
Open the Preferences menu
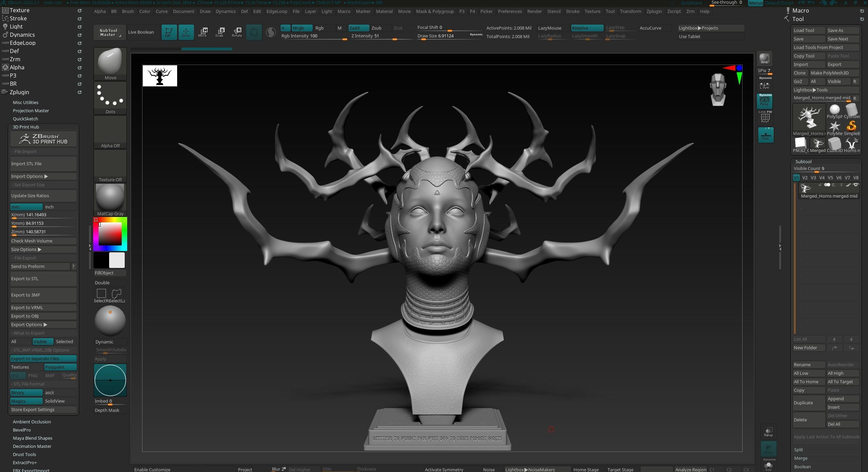click(x=510, y=11)
